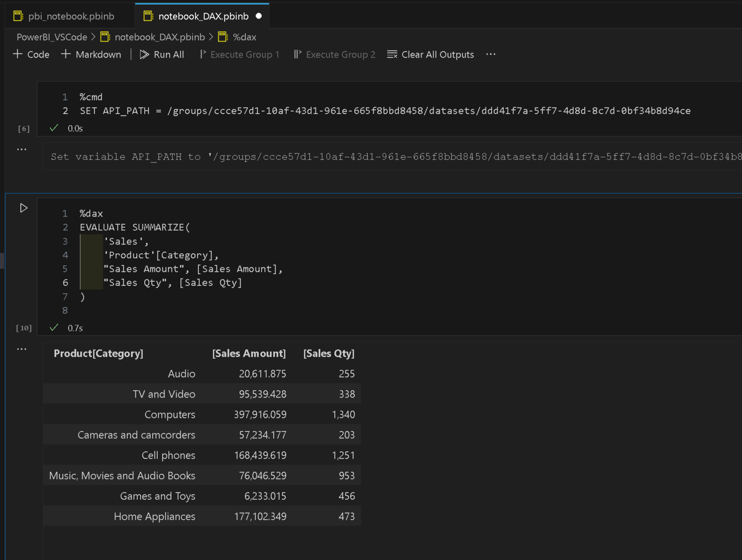Select the Cell phones cell
This screenshot has width=742, height=560.
pos(168,456)
